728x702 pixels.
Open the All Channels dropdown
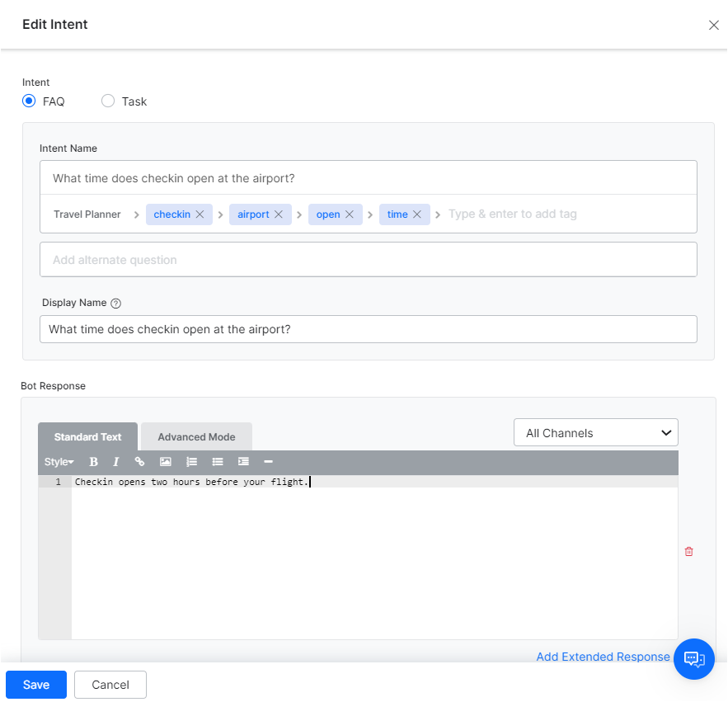(x=595, y=431)
